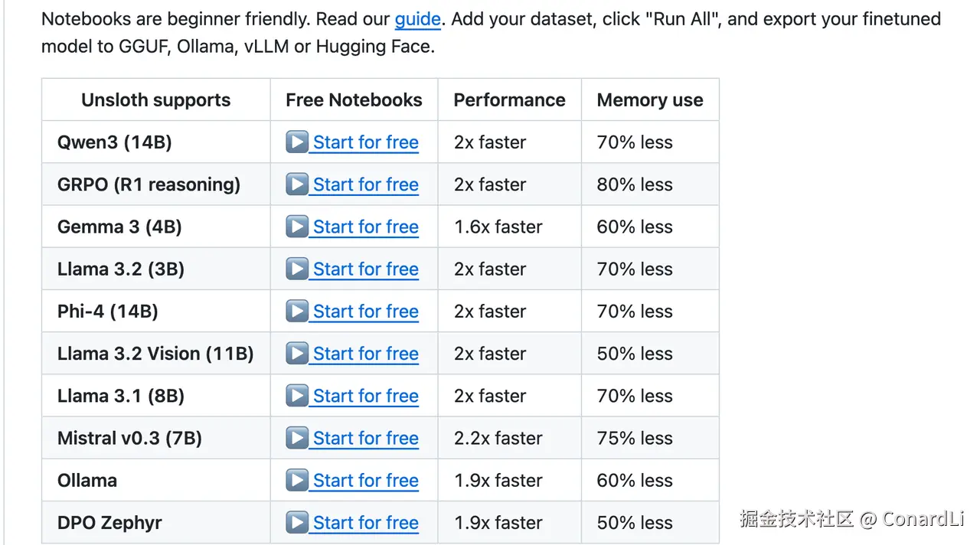Click the play icon in Gemma 3 row
This screenshot has width=980, height=545.
tap(297, 227)
